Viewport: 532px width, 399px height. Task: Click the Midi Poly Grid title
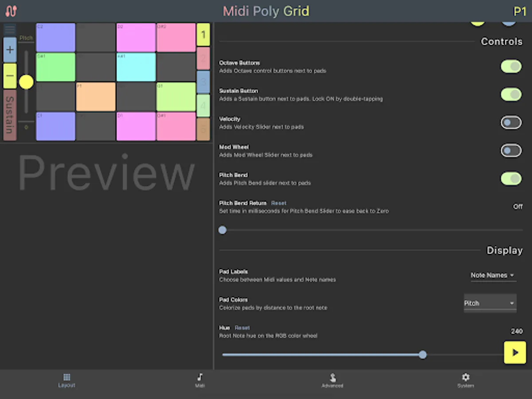click(266, 11)
